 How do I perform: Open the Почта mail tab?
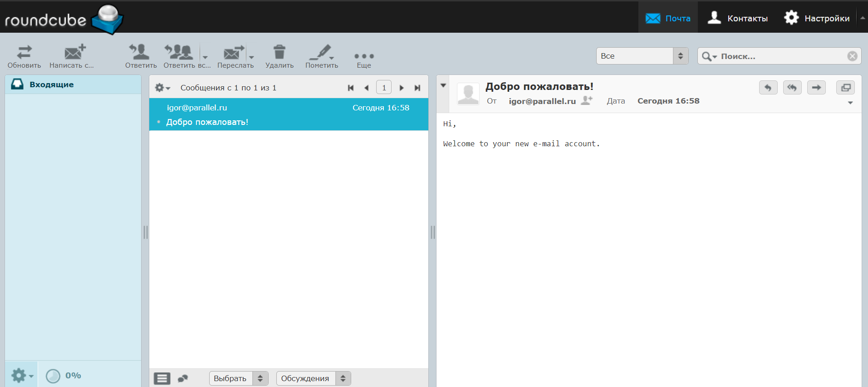click(x=668, y=18)
